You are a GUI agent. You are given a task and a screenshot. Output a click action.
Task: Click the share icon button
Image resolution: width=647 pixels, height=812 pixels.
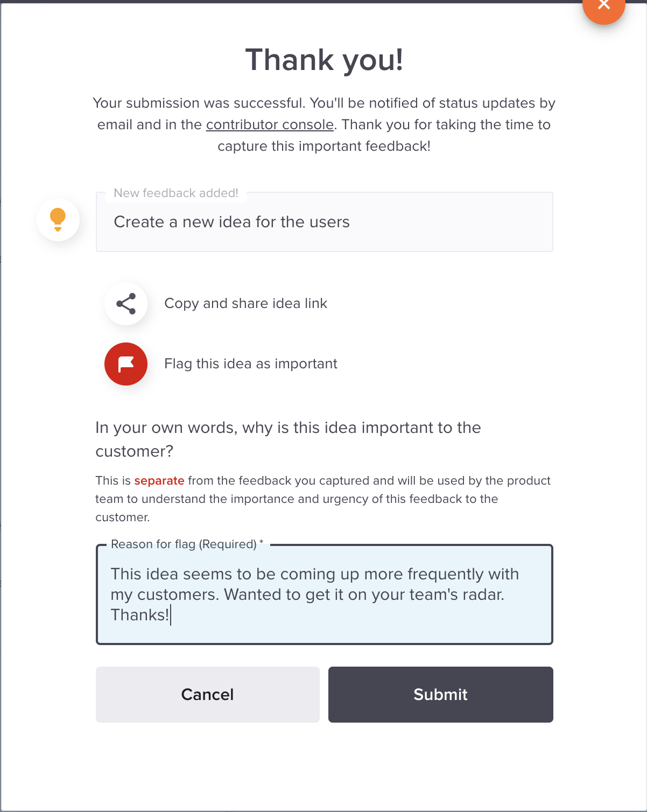(x=126, y=304)
